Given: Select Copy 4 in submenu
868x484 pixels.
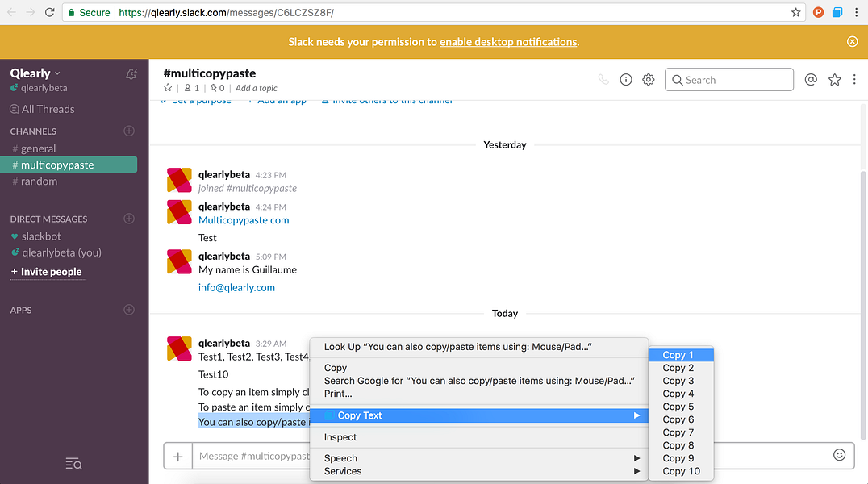Looking at the screenshot, I should click(681, 394).
